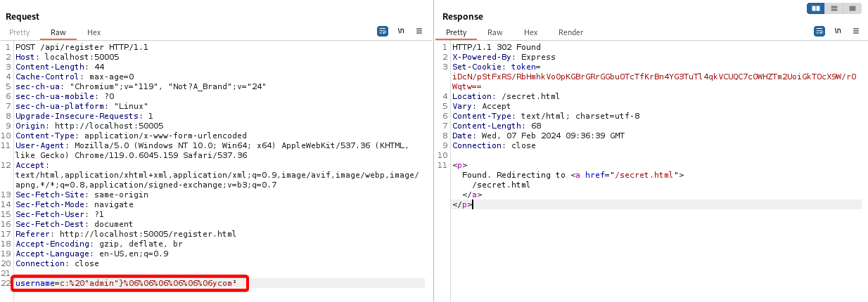The height and width of the screenshot is (302, 868).
Task: Click the POST /api/register request line
Action: pyautogui.click(x=82, y=47)
